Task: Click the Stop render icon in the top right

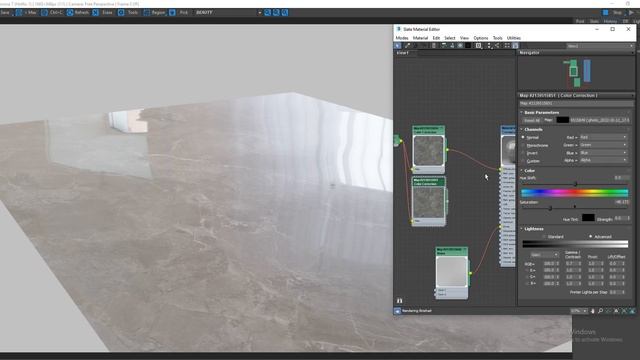Action: (x=606, y=13)
